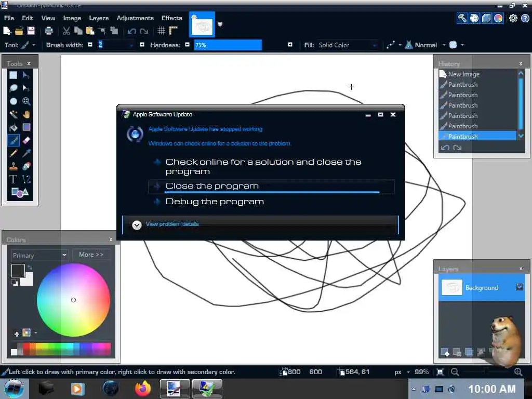Click the primary color swatch
This screenshot has height=399, width=532.
point(18,271)
